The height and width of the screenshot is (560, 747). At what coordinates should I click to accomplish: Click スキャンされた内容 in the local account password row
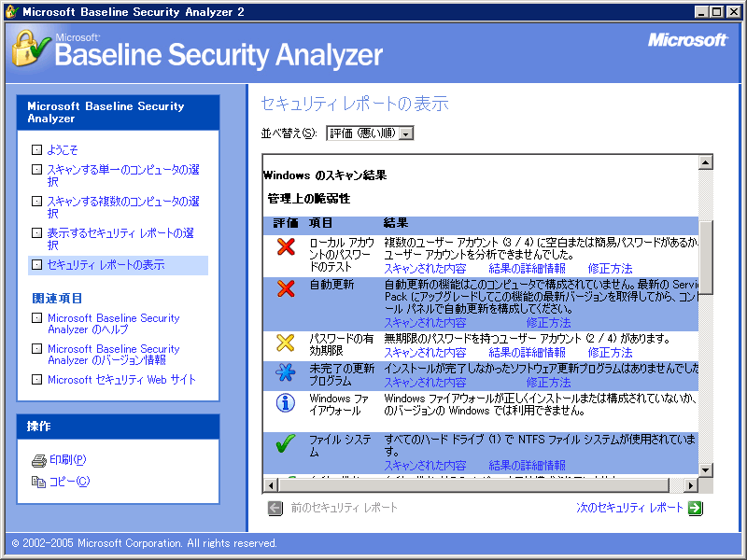425,269
